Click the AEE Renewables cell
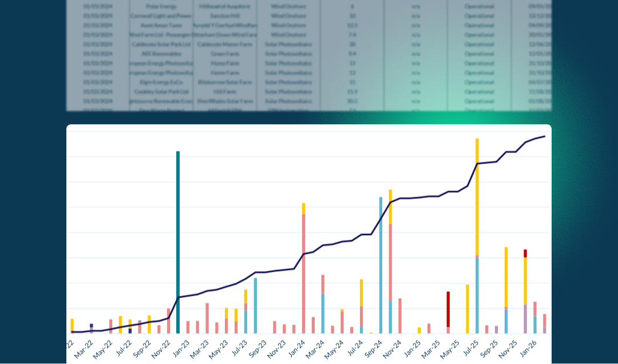The image size is (618, 364). pos(161,54)
